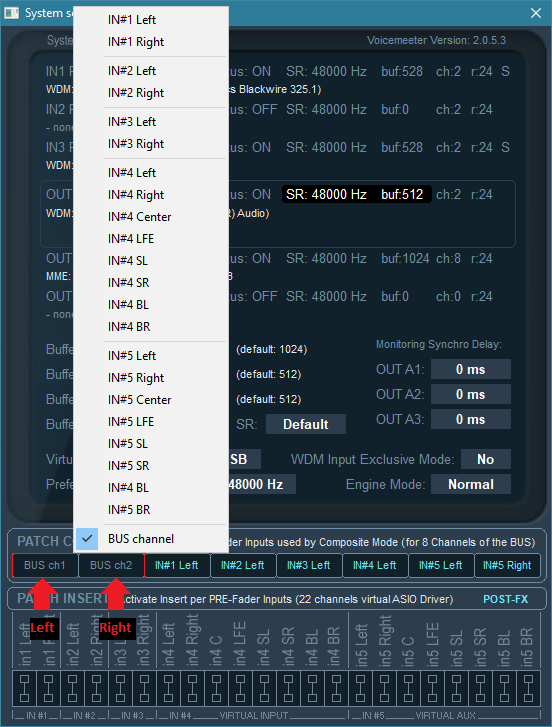Toggle the in5 Left insert switch

pos(360,689)
